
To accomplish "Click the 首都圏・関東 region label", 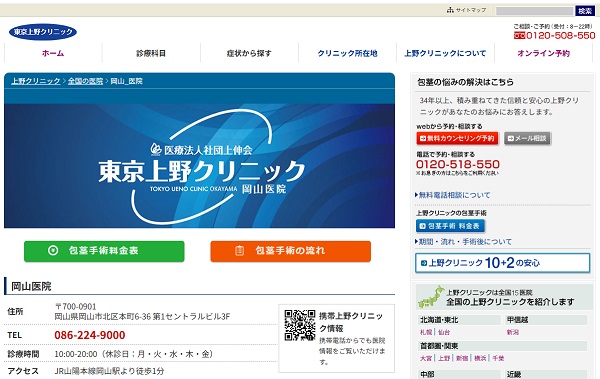I will (x=439, y=346).
